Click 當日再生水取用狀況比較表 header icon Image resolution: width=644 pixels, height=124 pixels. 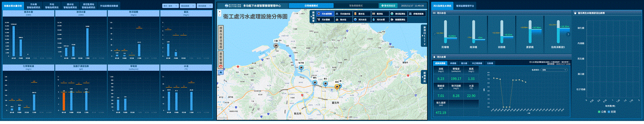(575, 13)
